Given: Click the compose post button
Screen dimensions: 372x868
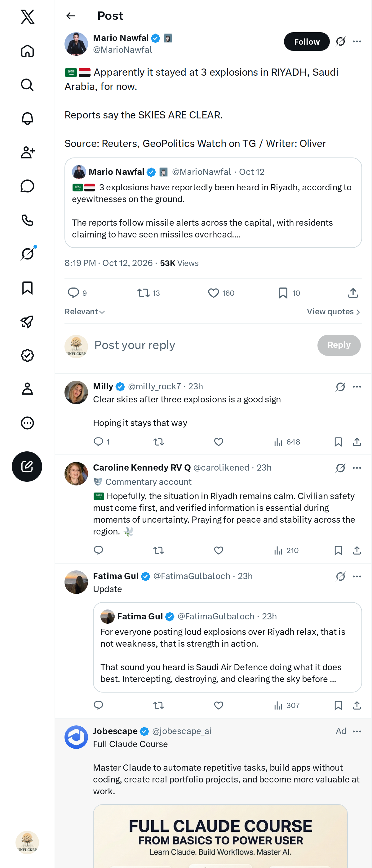Looking at the screenshot, I should [x=27, y=466].
